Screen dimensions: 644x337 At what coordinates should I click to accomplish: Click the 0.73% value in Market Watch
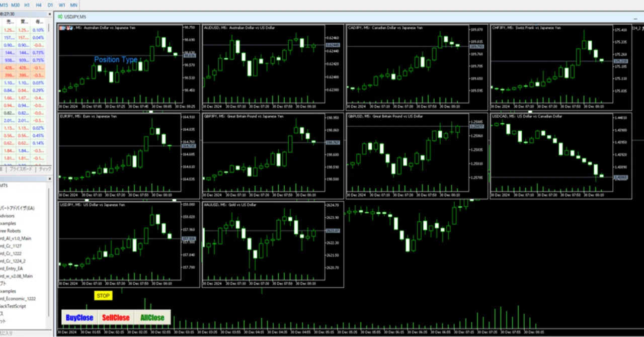38,52
